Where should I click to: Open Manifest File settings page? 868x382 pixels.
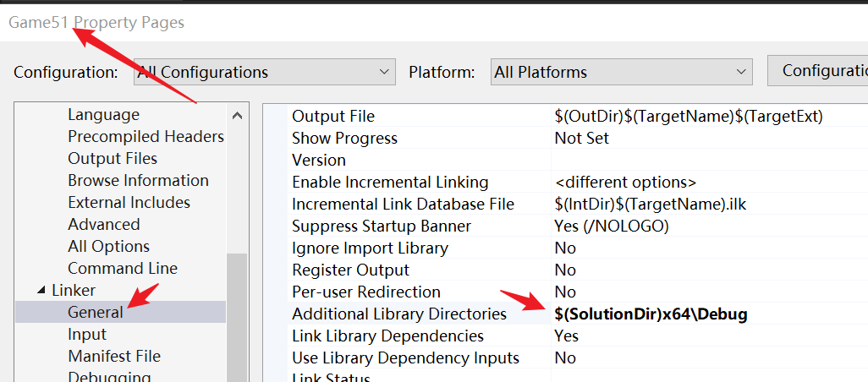click(x=114, y=357)
